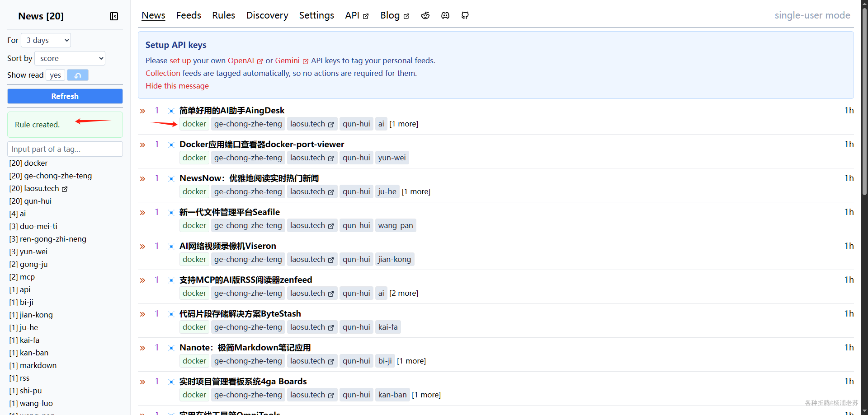Screen dimensions: 868x415
Task: Filter by '[3] duo-mei-ti' sidebar tag
Action: click(33, 226)
